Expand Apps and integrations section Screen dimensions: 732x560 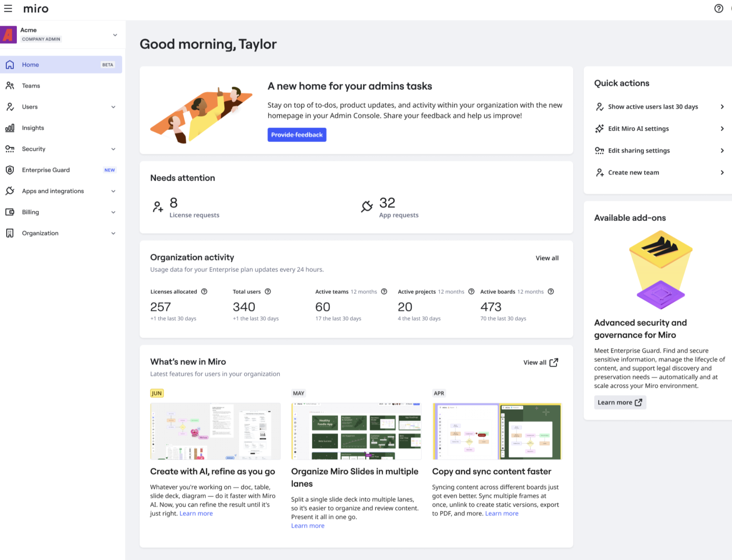[x=113, y=191]
